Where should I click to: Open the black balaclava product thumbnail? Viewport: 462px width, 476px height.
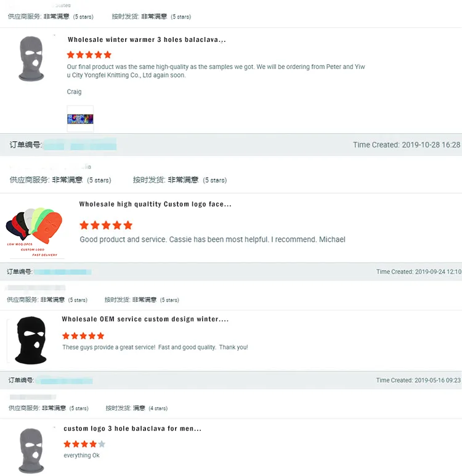[31, 340]
